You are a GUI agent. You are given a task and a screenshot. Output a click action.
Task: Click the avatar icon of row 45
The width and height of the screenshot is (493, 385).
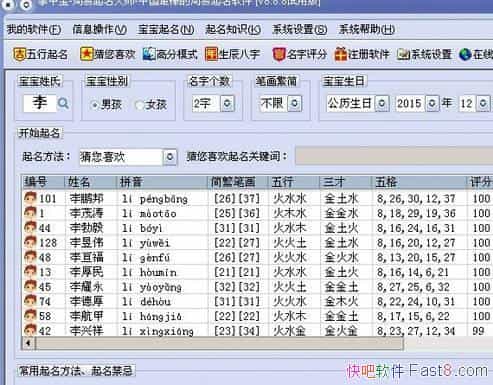(30, 286)
